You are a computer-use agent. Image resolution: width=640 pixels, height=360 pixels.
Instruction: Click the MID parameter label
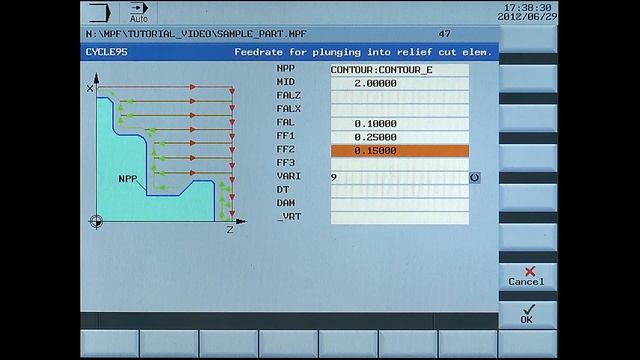pos(285,82)
